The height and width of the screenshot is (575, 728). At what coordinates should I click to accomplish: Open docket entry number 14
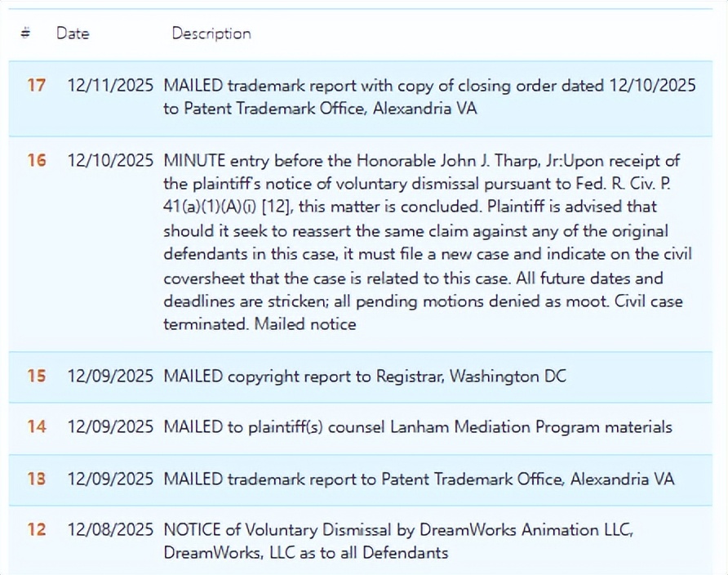click(36, 427)
